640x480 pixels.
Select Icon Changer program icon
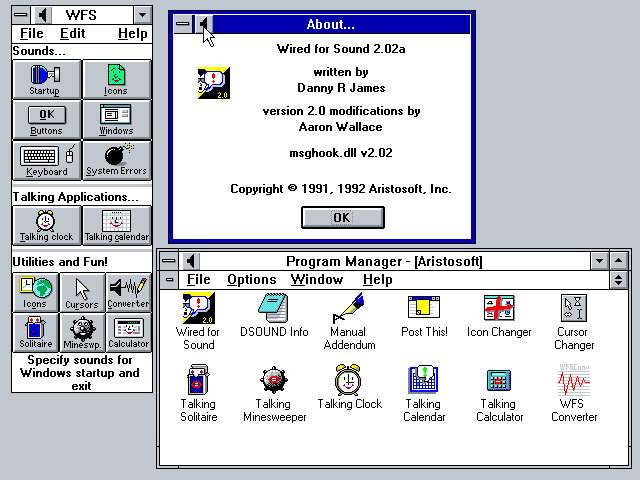[x=499, y=307]
